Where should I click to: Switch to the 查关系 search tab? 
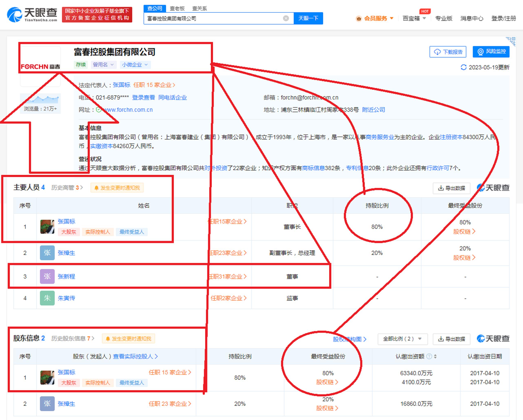[x=199, y=9]
